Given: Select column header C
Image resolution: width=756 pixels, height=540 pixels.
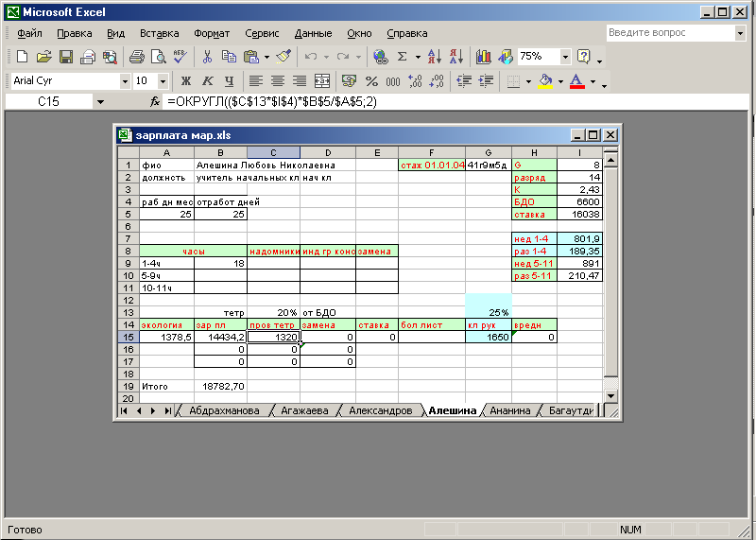Looking at the screenshot, I should tap(273, 152).
